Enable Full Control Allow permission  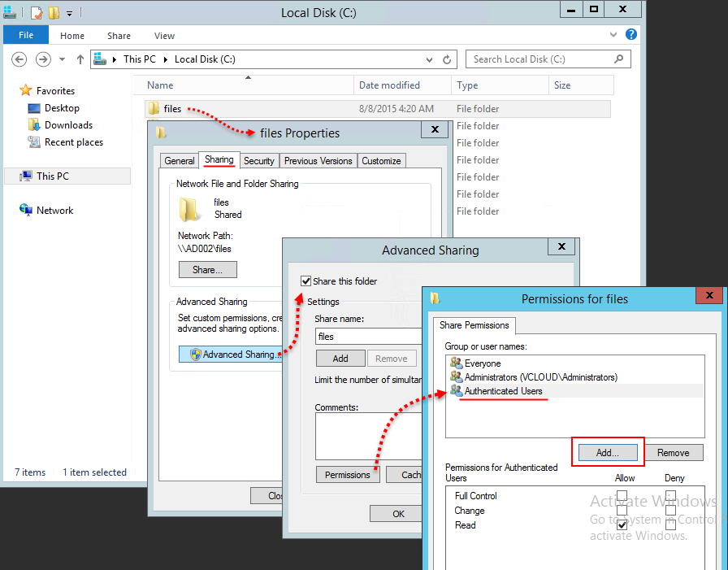tap(622, 496)
